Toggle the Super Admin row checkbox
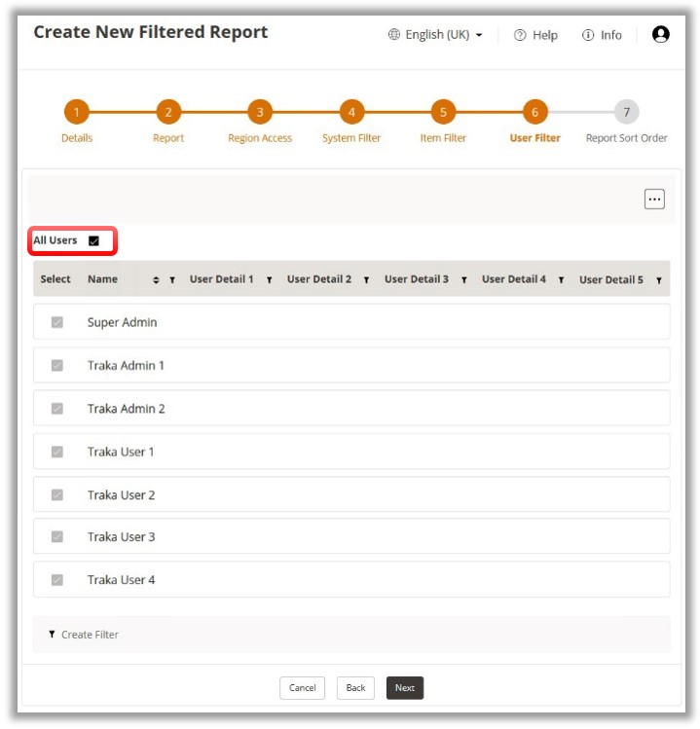The image size is (700, 729). pos(57,322)
